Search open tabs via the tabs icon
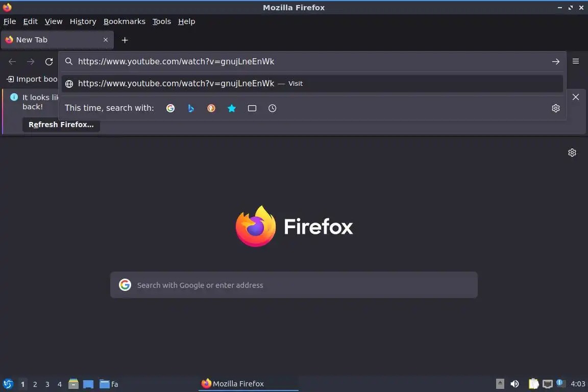The image size is (588, 392). coord(252,108)
